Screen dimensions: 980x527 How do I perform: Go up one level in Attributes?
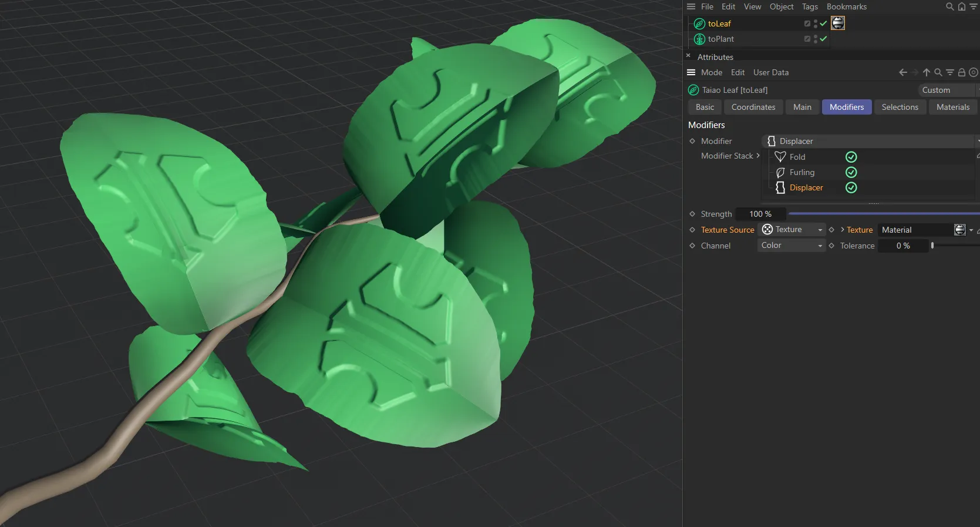927,72
